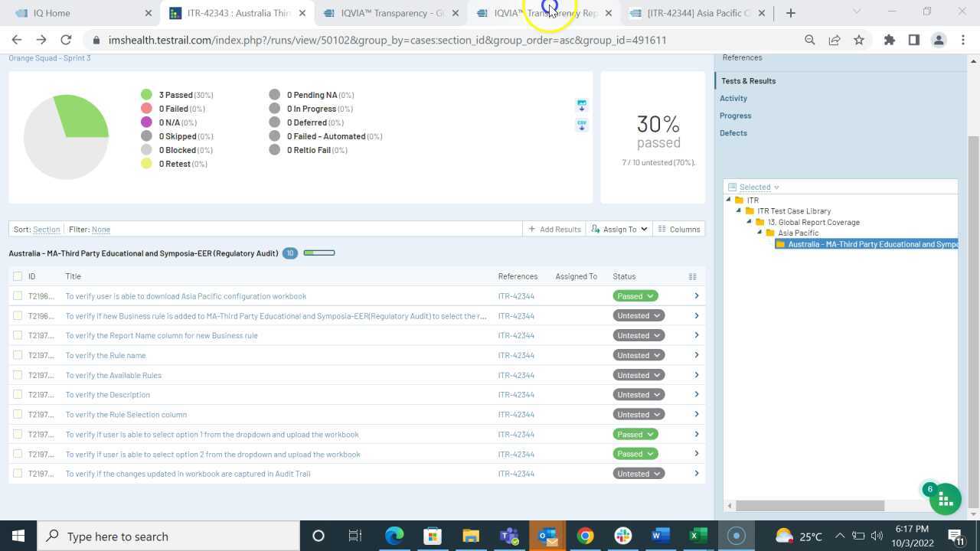Check the row 'To verify the Rule name'
This screenshot has height=551, width=980.
[x=18, y=355]
